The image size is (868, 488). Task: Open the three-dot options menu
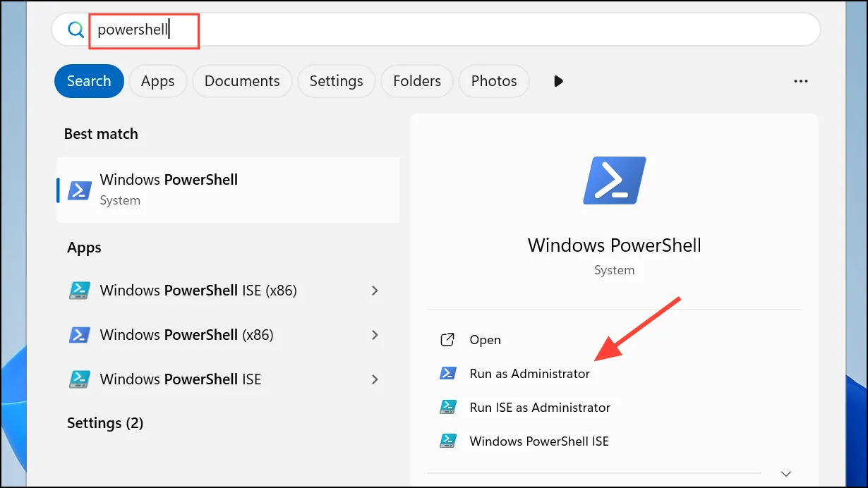click(x=801, y=81)
